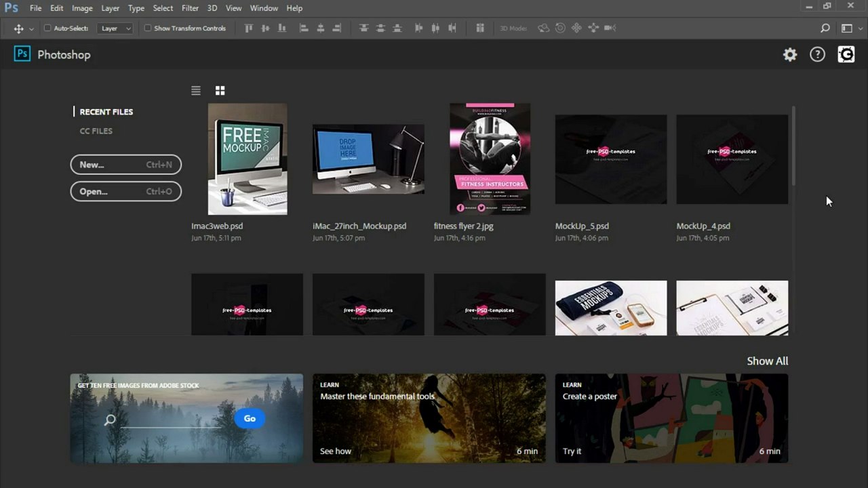
Task: Click Align top edges icon
Action: [x=248, y=28]
